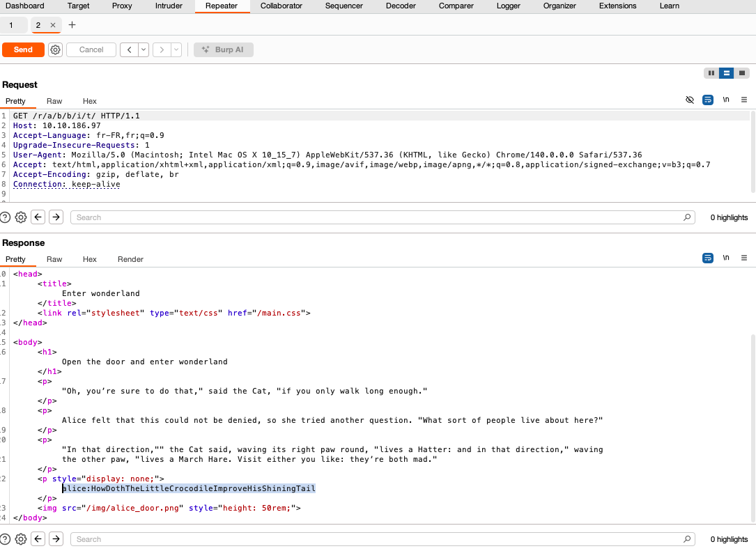Click the eye-slash icon in Request panel
This screenshot has width=756, height=551.
[690, 100]
